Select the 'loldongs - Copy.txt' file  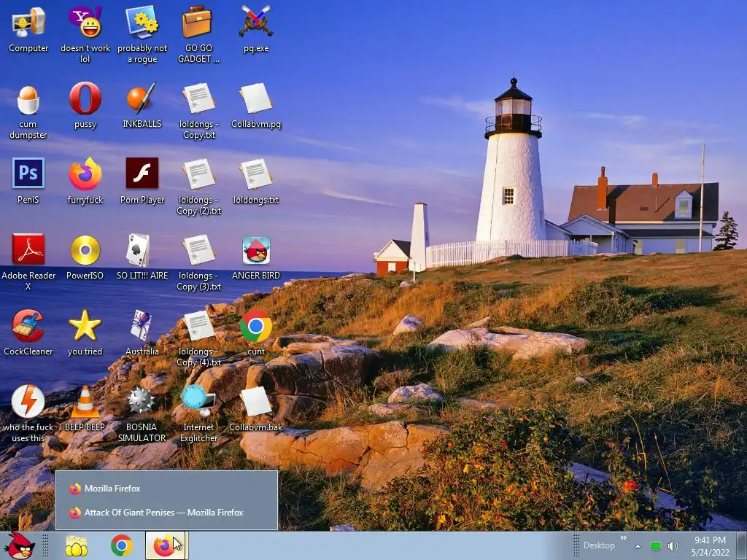coord(198,111)
